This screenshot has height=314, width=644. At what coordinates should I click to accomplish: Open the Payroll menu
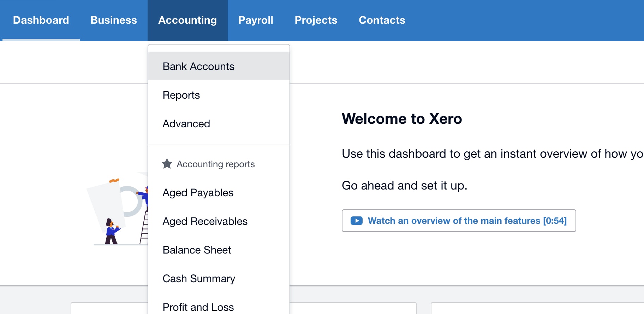coord(256,20)
